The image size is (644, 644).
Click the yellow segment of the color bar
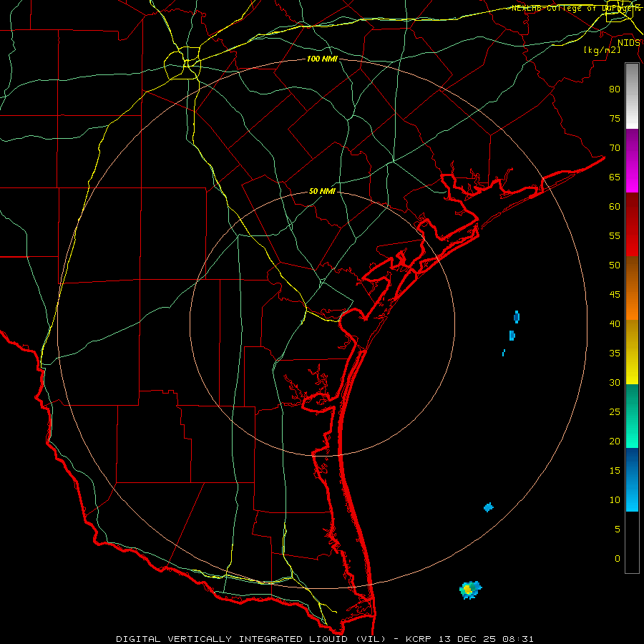click(632, 352)
